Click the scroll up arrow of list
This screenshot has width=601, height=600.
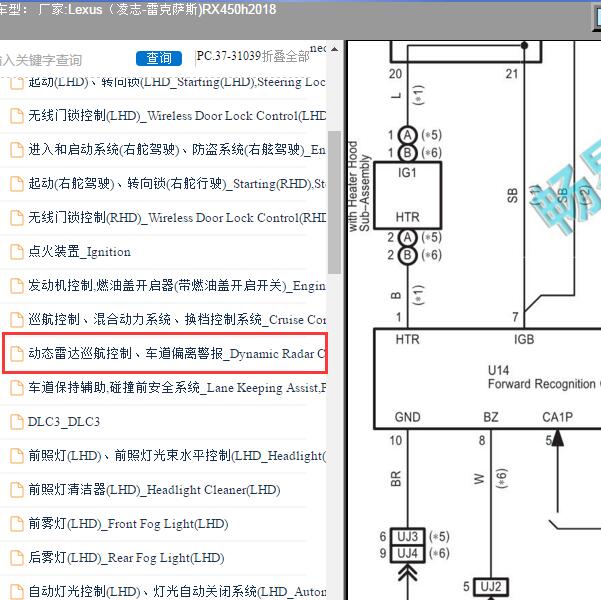point(334,49)
